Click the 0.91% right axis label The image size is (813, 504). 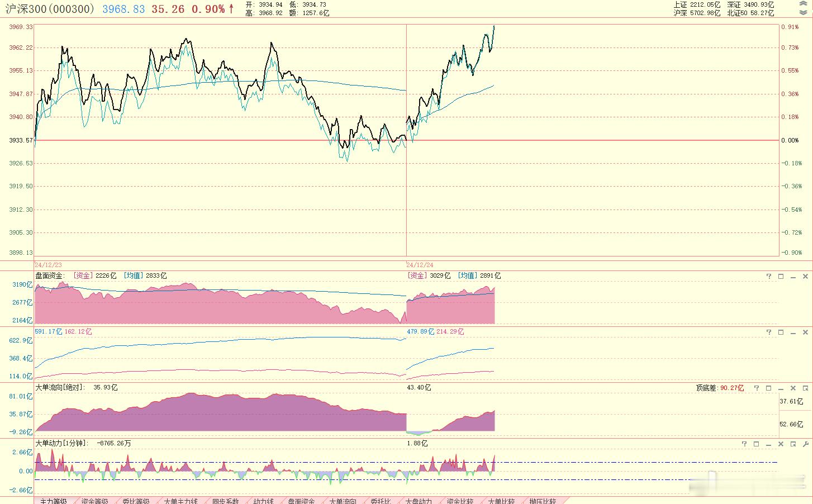pyautogui.click(x=790, y=27)
